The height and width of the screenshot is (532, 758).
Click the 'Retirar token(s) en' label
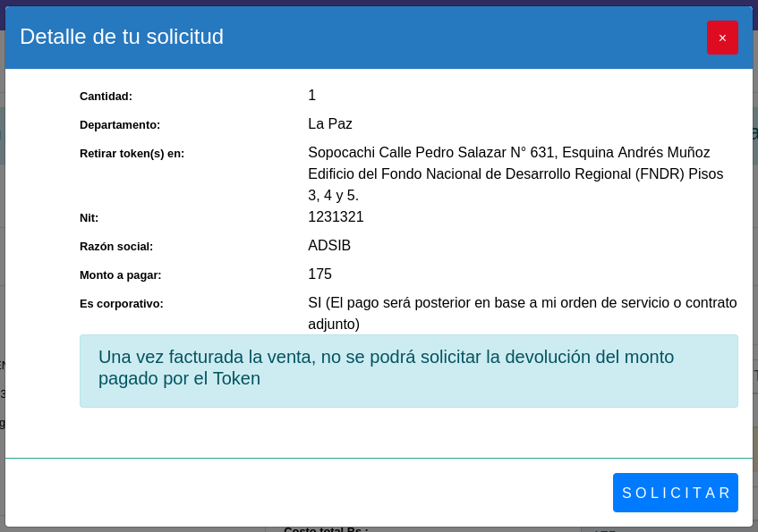[x=132, y=153]
